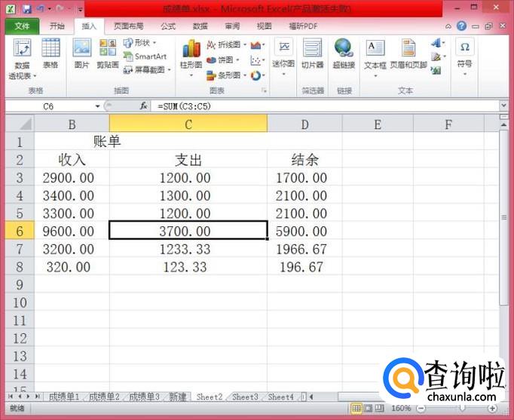Click the zoom slider handle
Screen dimensions: 514x420
pyautogui.click(x=462, y=408)
